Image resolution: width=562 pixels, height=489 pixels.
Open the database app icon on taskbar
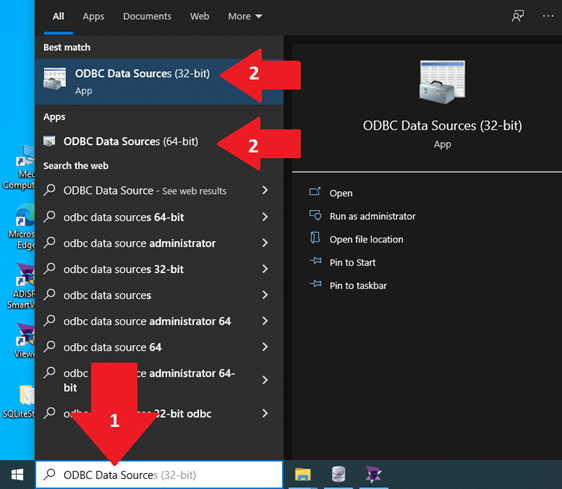tap(338, 475)
